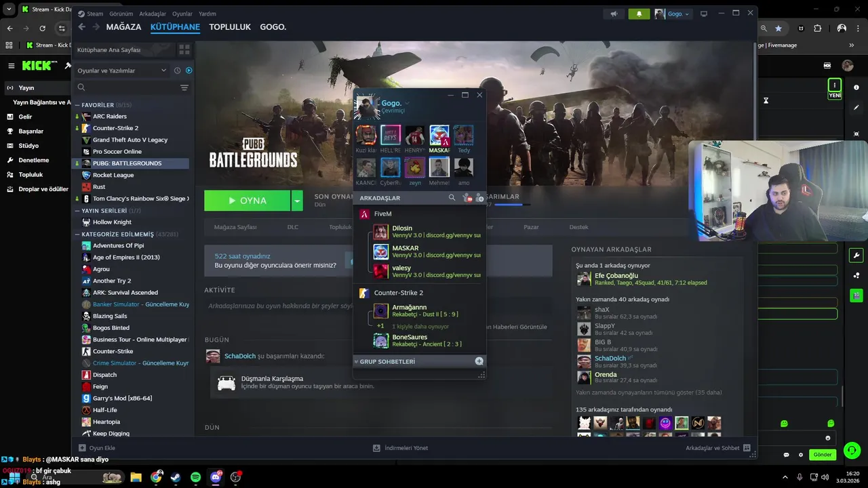Open İndirmeleri Yönet downloads

pos(401,448)
